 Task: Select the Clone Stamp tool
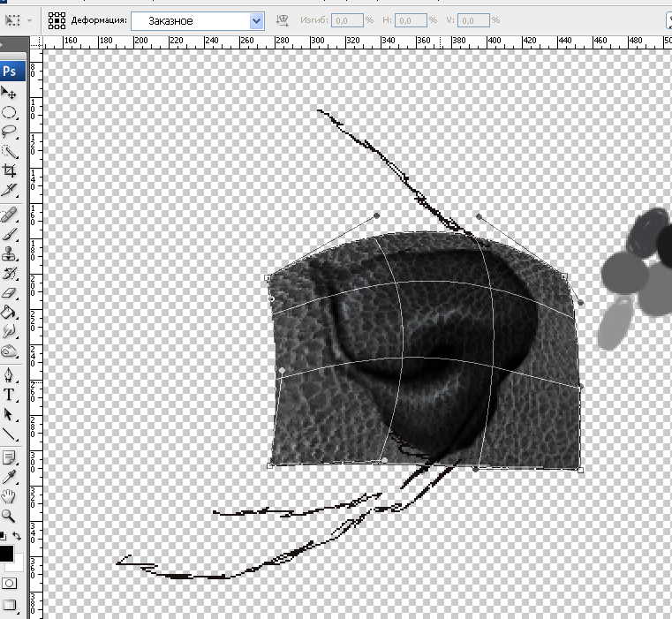9,254
